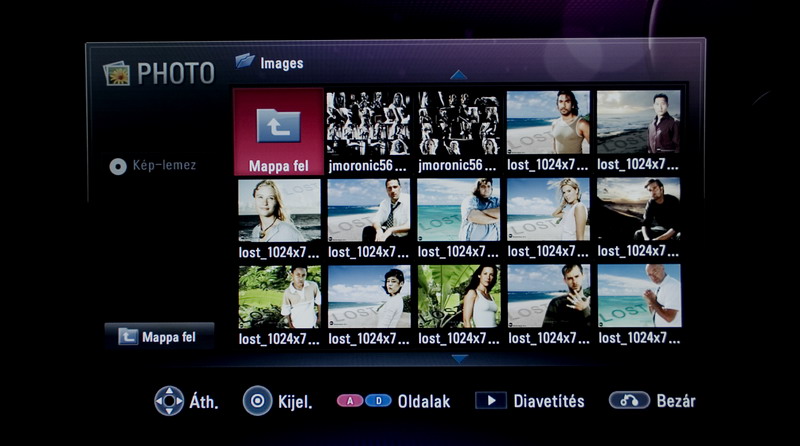
Task: Open thumbnail of bald man in white shirt
Action: click(639, 295)
